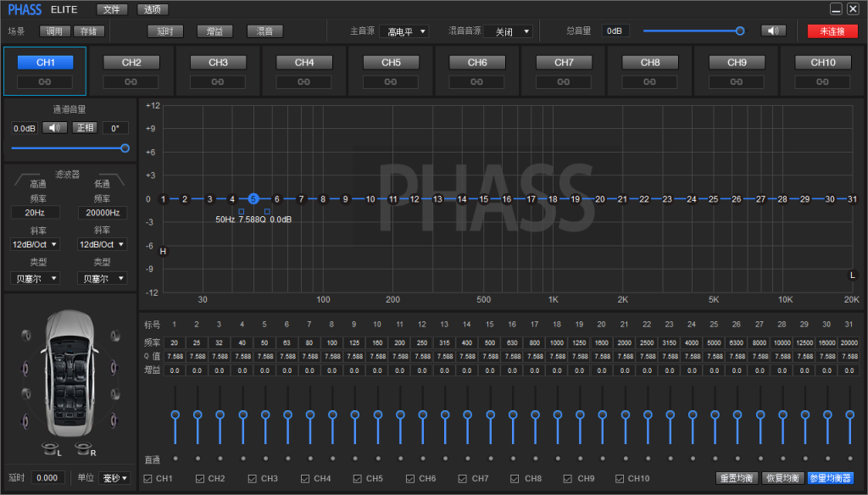Viewport: 868px width, 495px height.
Task: Click the 总音量 master volume slider handle
Action: (x=739, y=31)
